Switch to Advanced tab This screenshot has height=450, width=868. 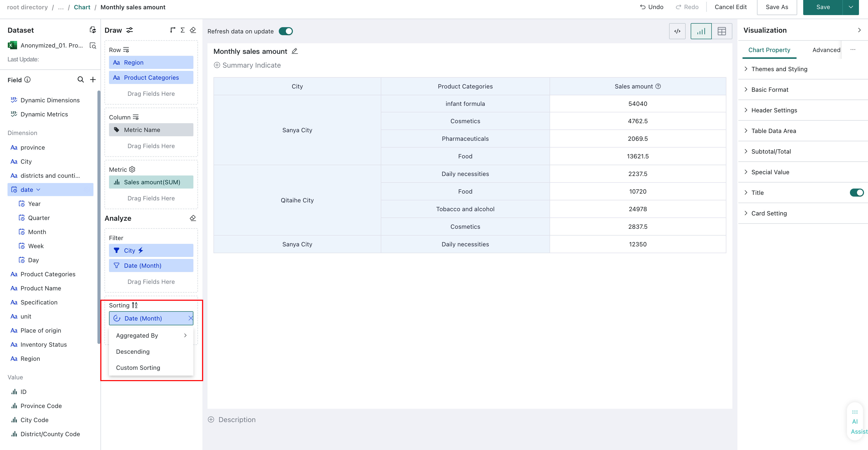(x=826, y=50)
